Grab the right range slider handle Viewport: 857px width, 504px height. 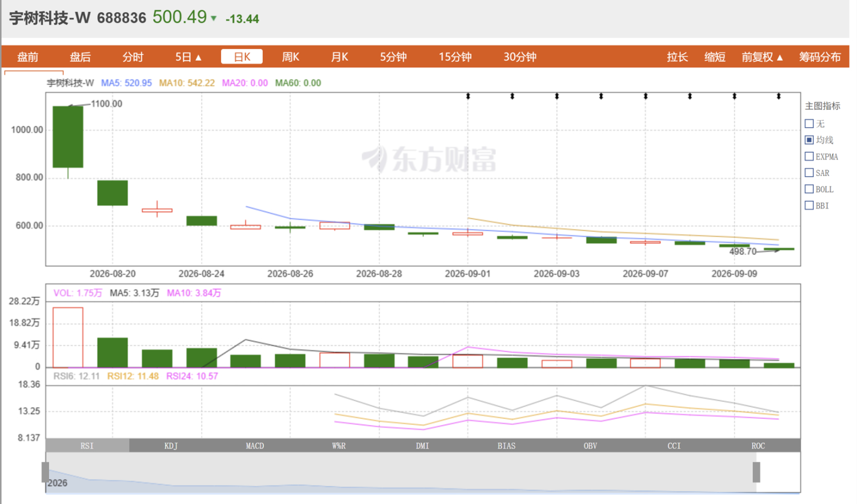click(x=756, y=473)
